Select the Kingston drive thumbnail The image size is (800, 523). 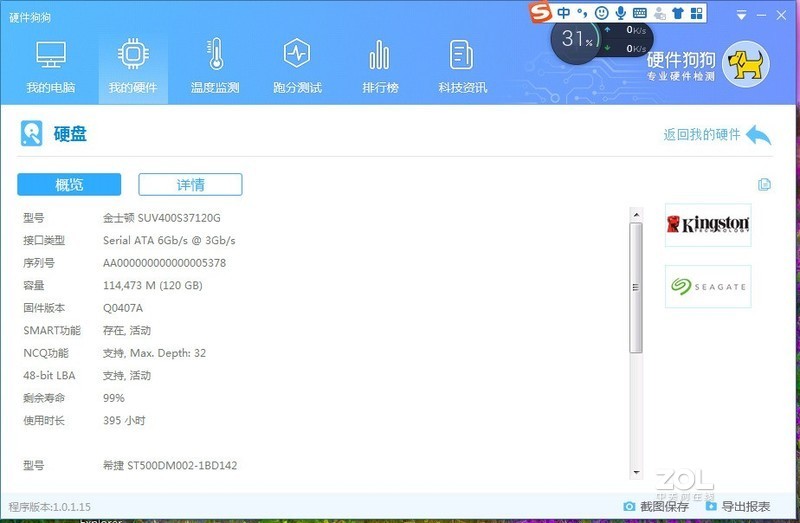[708, 225]
